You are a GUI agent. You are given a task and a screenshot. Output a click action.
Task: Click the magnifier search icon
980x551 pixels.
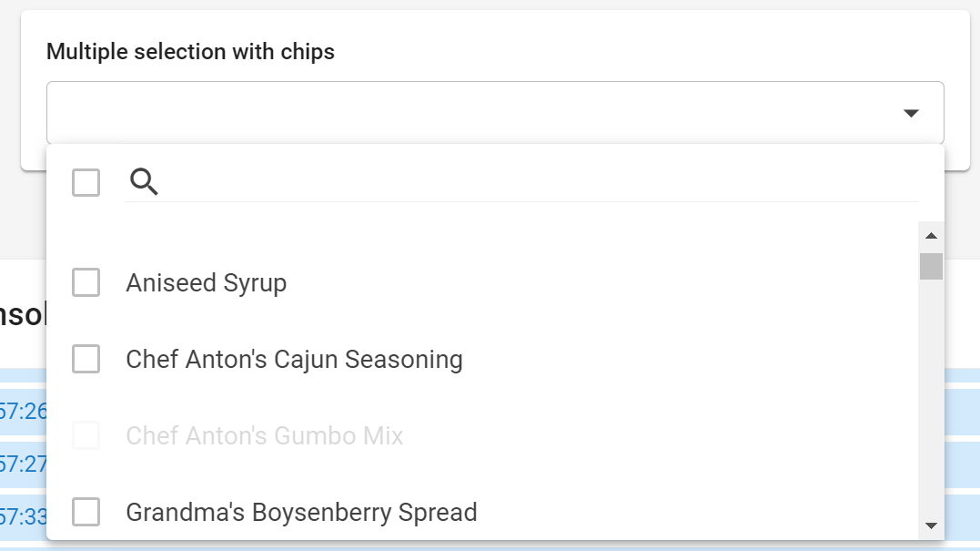click(x=144, y=182)
